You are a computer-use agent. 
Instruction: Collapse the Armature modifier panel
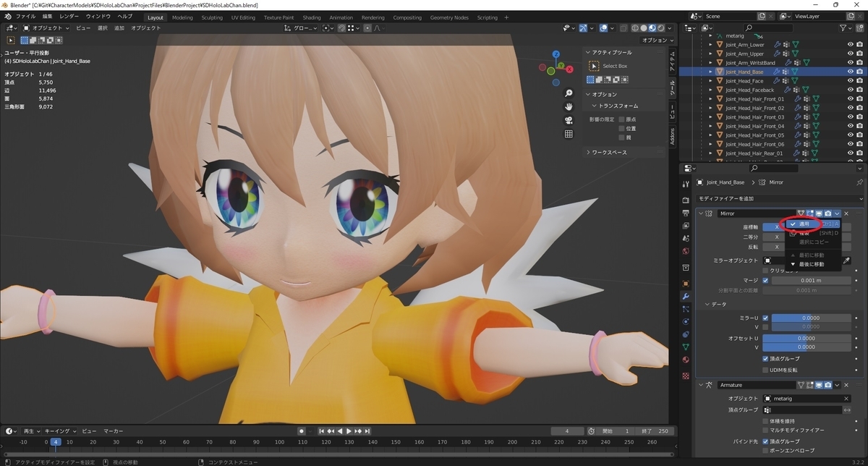(x=700, y=385)
